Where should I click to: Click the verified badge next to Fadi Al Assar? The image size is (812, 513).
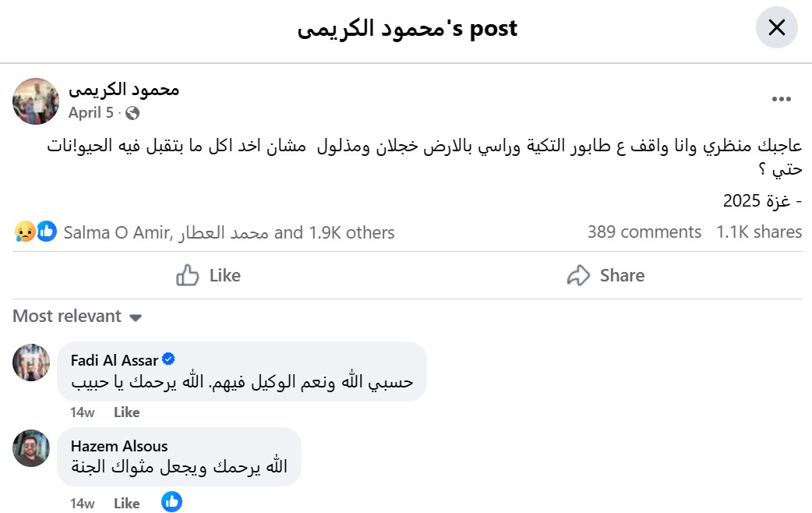pyautogui.click(x=168, y=359)
